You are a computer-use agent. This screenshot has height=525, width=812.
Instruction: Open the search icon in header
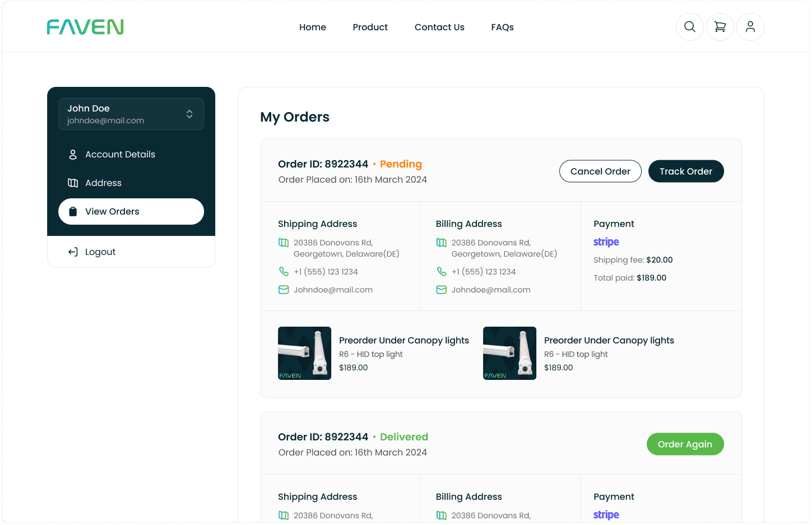(x=690, y=27)
